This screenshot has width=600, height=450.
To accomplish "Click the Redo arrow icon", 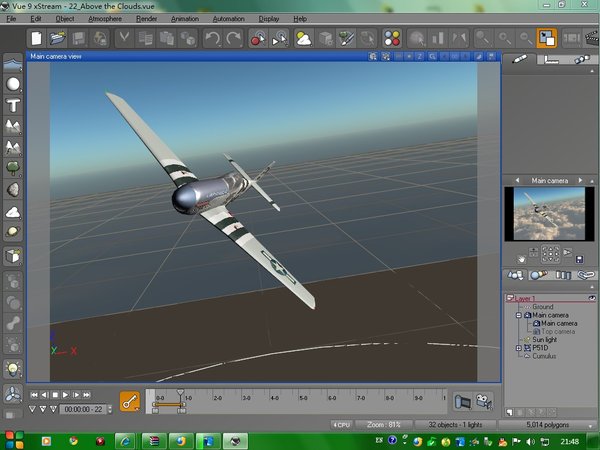I will (233, 39).
